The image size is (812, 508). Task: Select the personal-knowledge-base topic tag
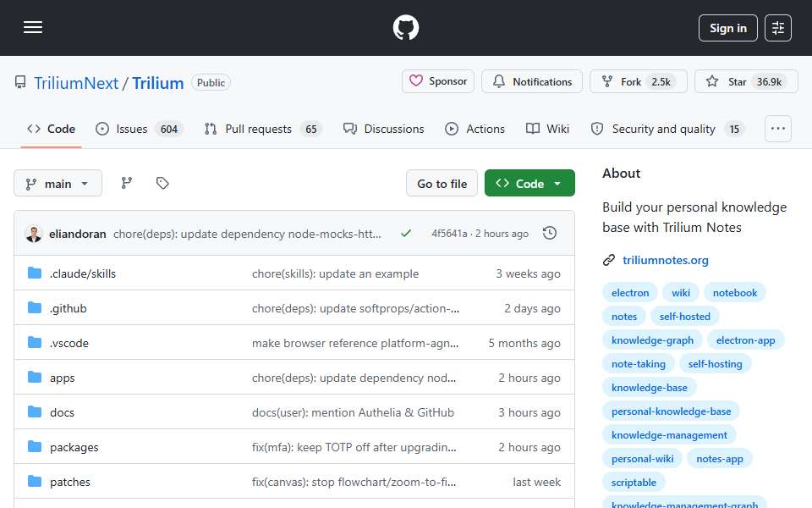click(x=671, y=411)
